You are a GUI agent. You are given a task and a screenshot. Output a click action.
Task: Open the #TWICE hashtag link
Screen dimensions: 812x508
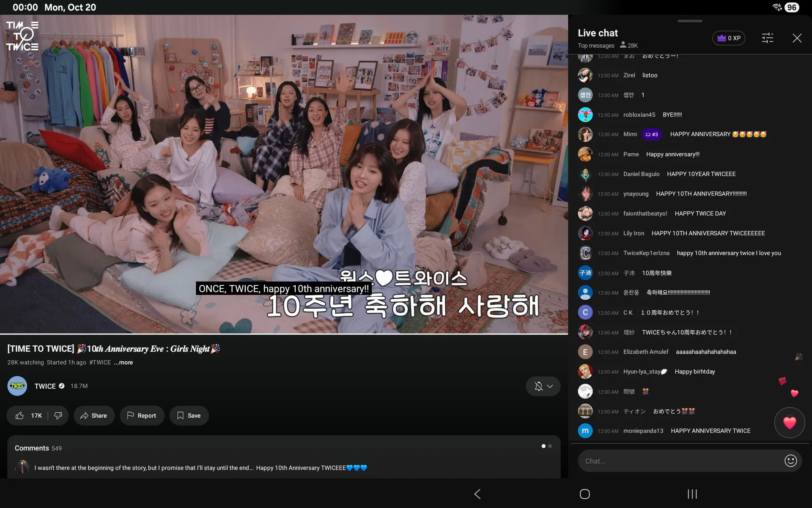pyautogui.click(x=100, y=362)
